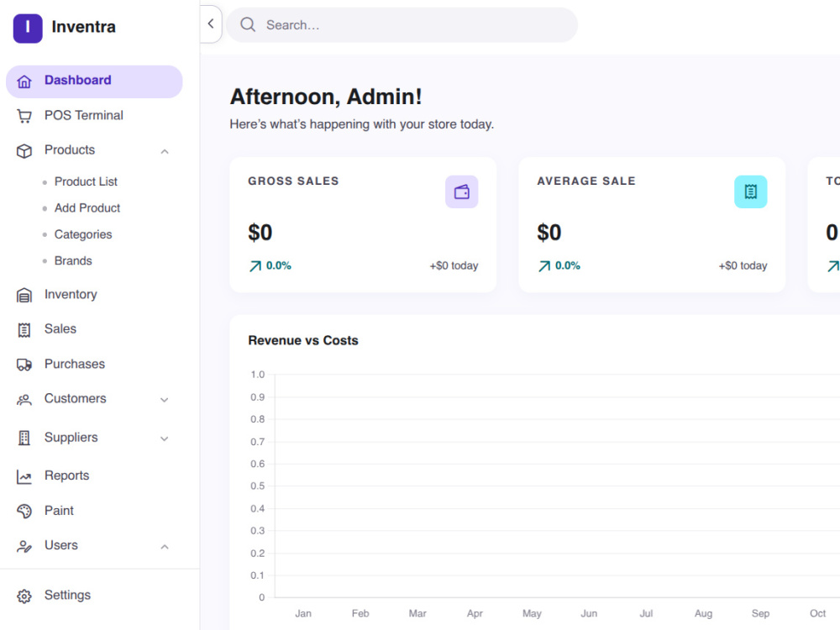This screenshot has width=840, height=630.
Task: Click the Afternoon, Admin! greeting
Action: click(x=326, y=97)
